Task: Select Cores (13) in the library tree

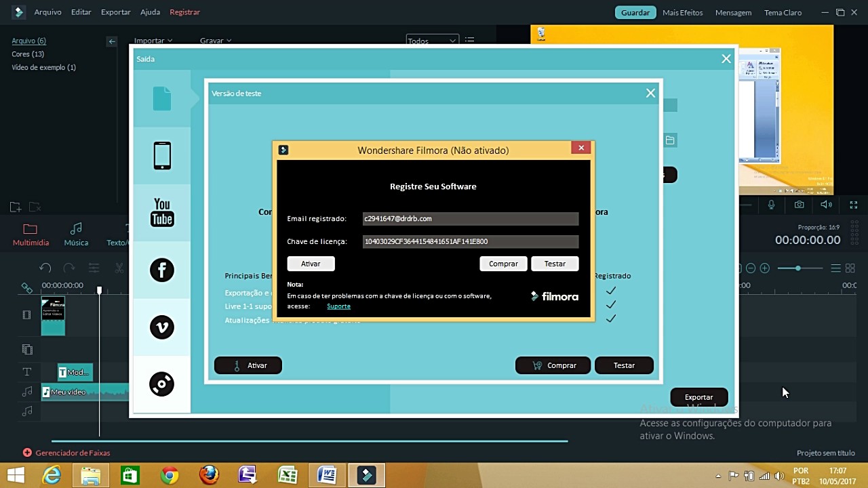Action: (28, 54)
